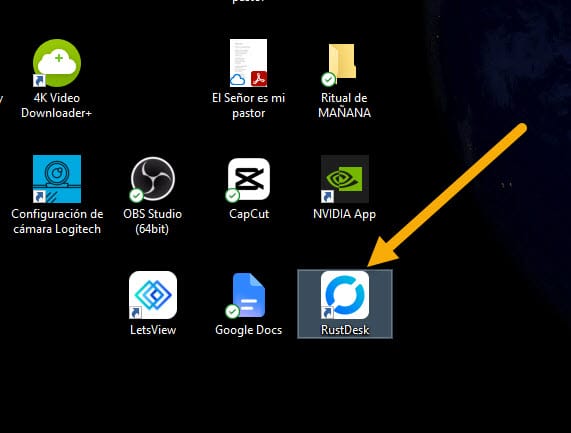Click the "Configuración de cámara Logitech" label
The width and height of the screenshot is (571, 433).
point(57,221)
